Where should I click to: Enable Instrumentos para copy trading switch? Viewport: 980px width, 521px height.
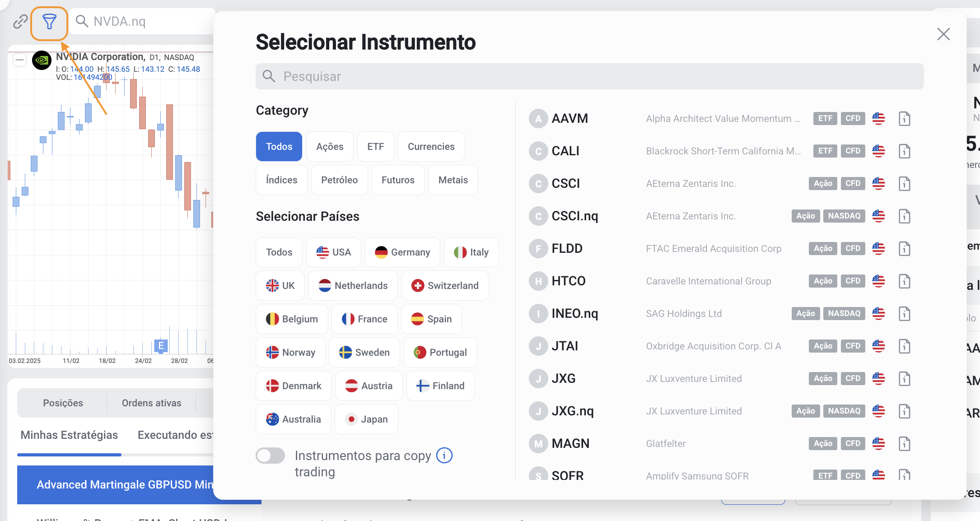click(x=271, y=456)
